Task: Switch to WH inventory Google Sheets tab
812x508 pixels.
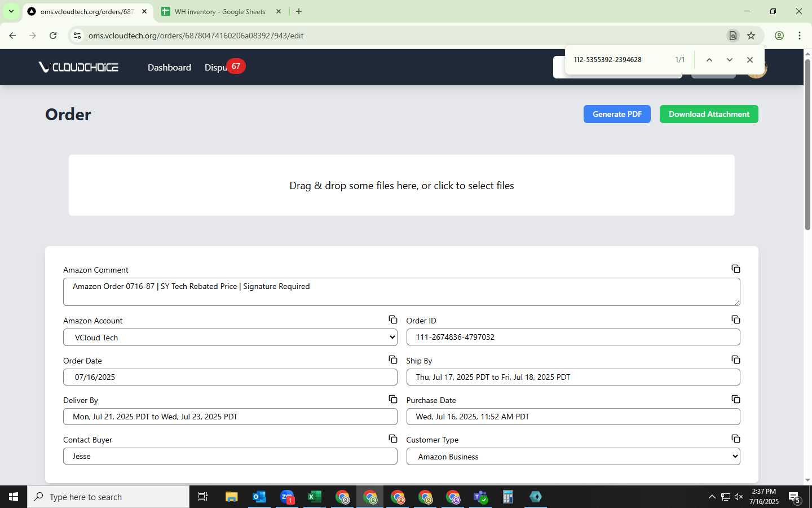Action: (x=220, y=11)
